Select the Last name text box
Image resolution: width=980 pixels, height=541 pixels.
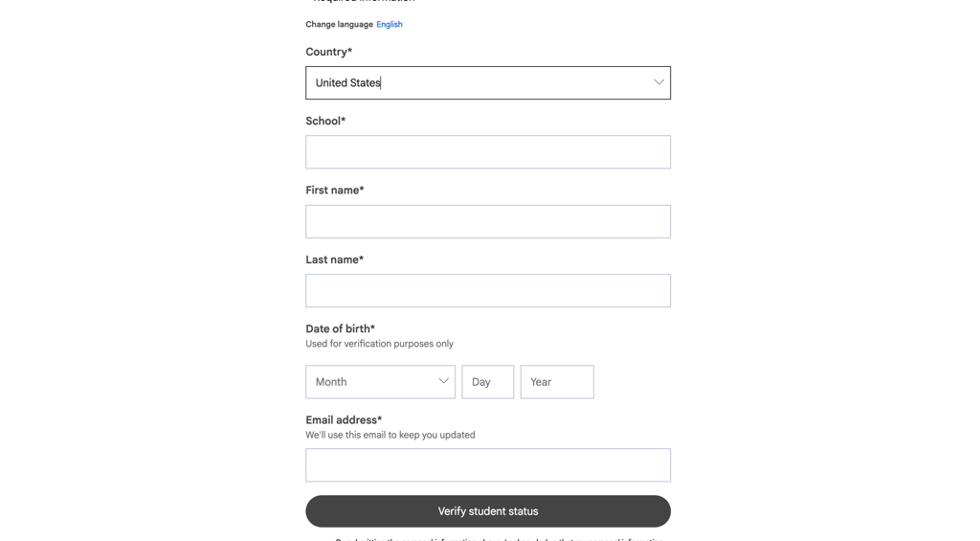tap(487, 291)
